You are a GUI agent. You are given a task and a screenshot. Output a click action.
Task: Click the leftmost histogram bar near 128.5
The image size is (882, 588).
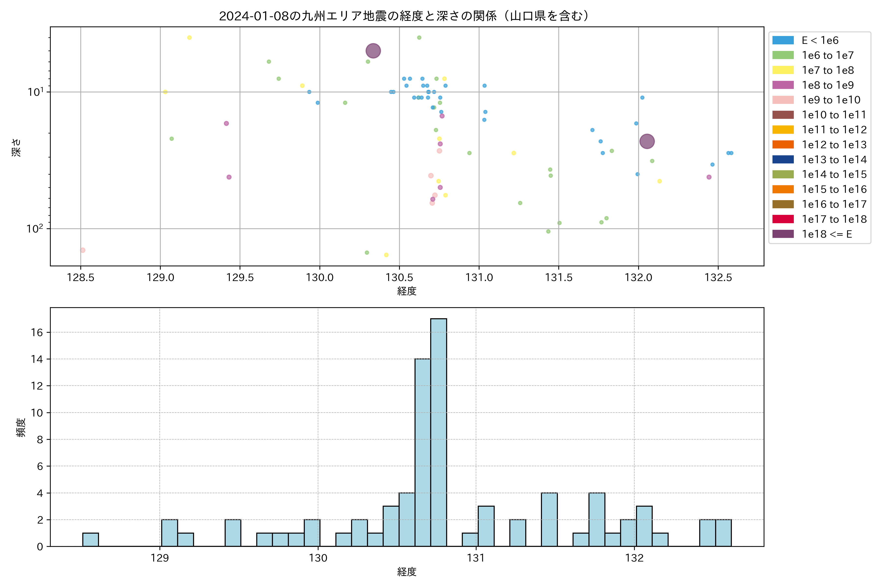point(90,540)
